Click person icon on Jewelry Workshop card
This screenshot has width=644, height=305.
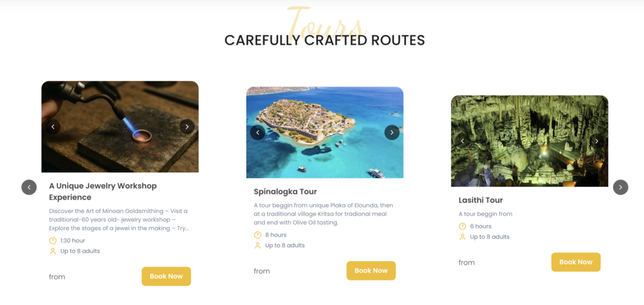pos(53,252)
